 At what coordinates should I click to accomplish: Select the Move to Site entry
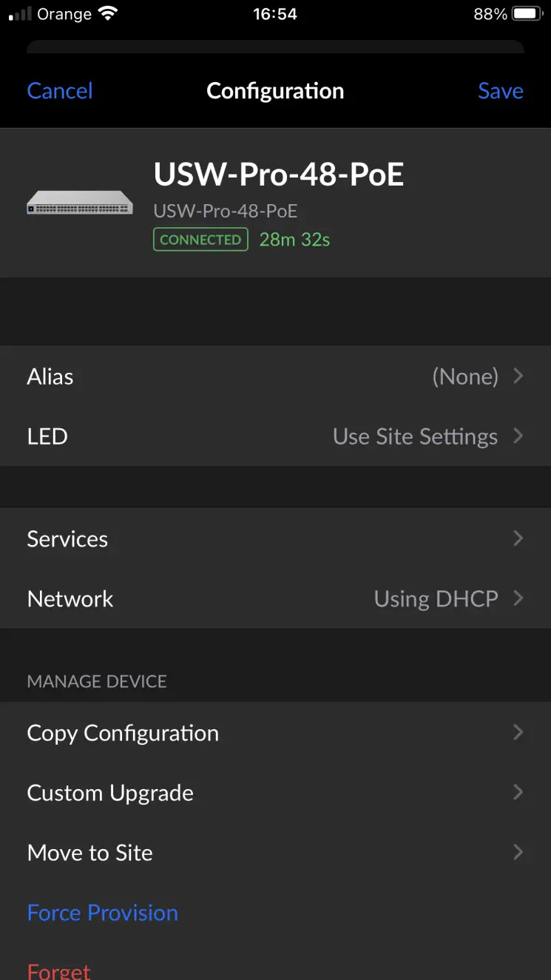click(90, 853)
